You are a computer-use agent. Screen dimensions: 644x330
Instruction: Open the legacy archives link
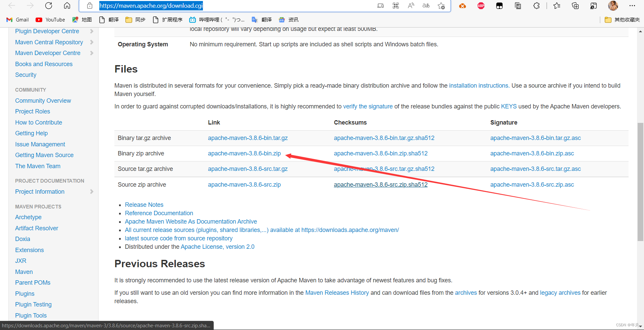(x=560, y=293)
